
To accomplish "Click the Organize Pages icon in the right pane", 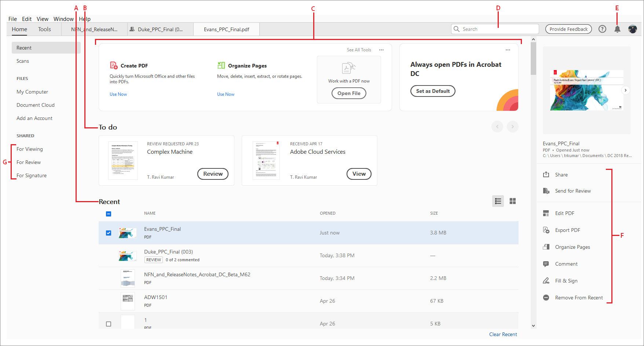I will point(546,247).
